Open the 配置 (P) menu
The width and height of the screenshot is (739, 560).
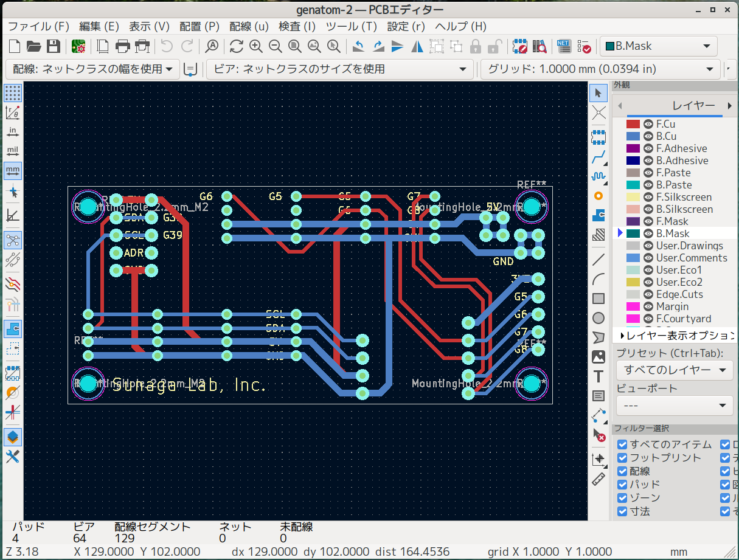coord(199,27)
